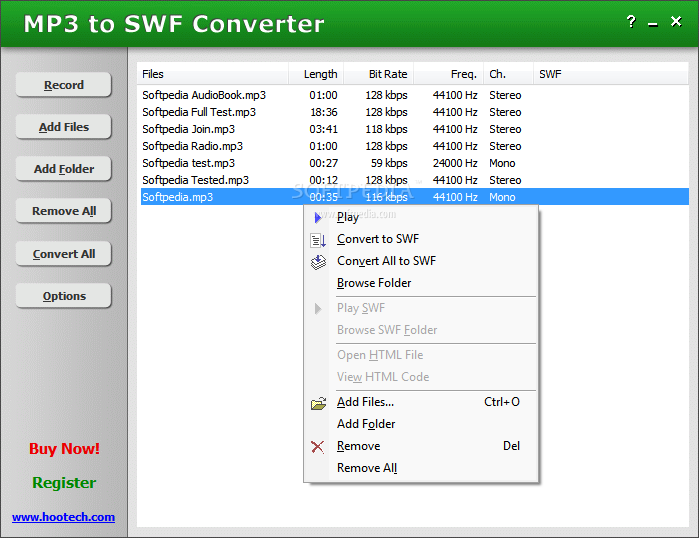Click the highlighted Softpedia.mp3 row name
Image resolution: width=699 pixels, height=538 pixels.
click(177, 197)
